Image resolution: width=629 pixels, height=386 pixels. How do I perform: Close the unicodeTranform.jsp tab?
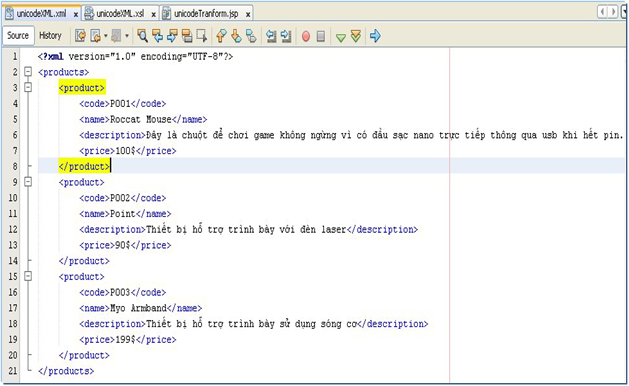248,14
